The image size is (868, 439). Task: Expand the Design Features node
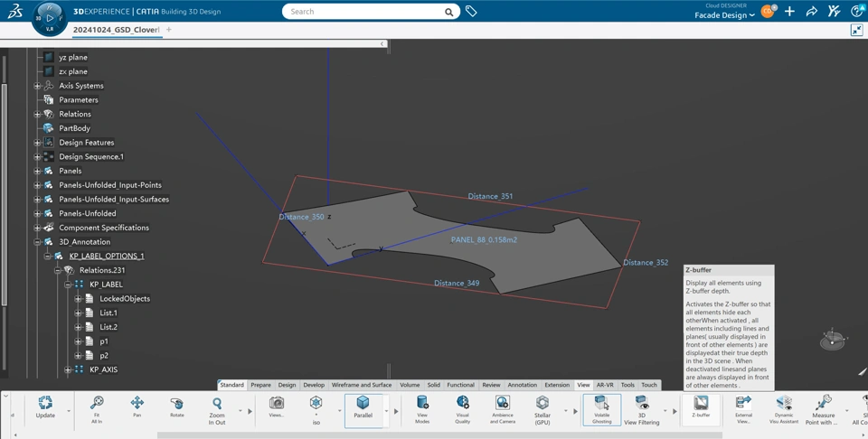[x=37, y=143]
